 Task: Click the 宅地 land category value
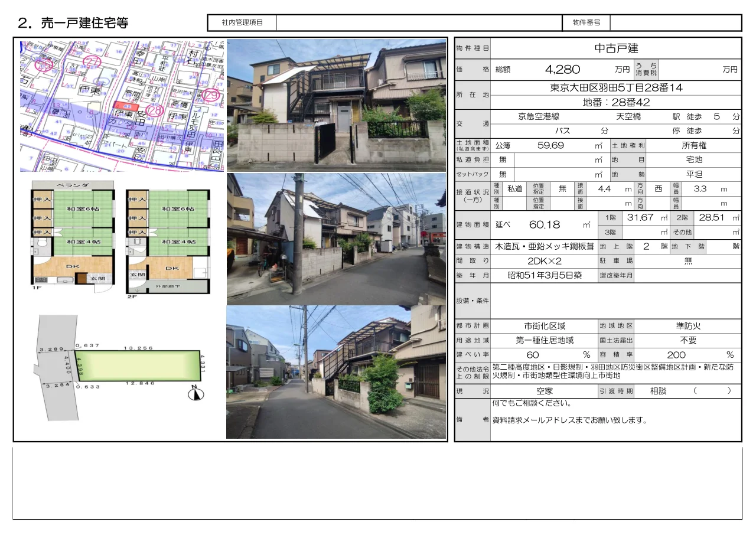tap(694, 160)
